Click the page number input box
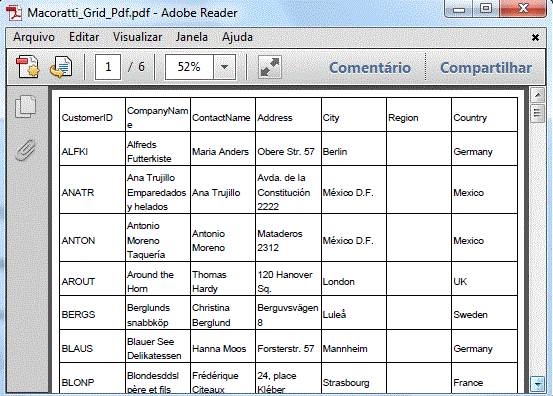This screenshot has height=396, width=553. (108, 67)
